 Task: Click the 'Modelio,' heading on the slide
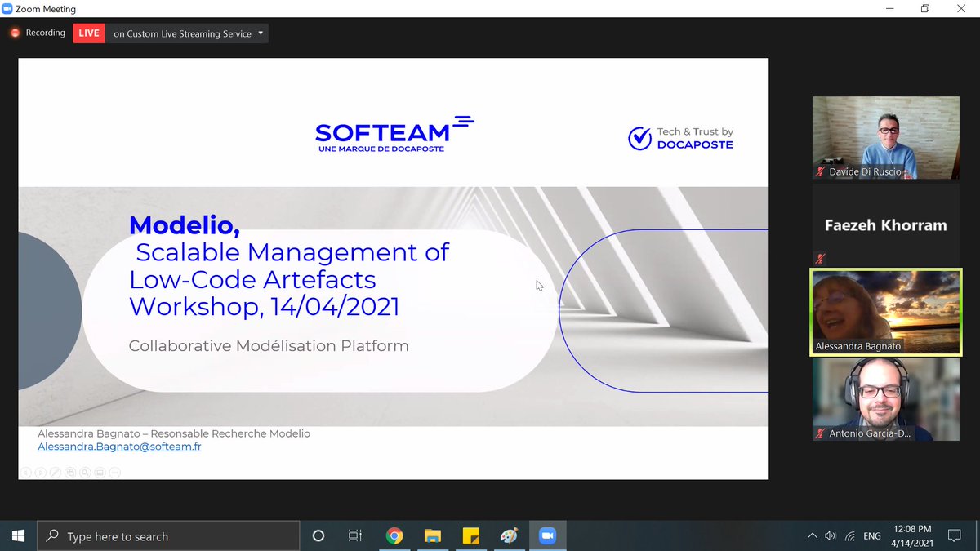pyautogui.click(x=185, y=224)
